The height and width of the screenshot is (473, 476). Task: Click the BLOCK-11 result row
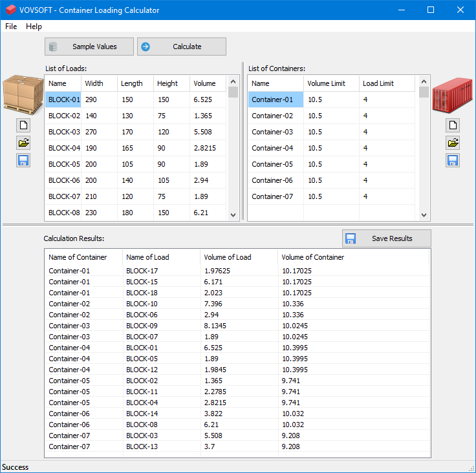[x=237, y=392]
